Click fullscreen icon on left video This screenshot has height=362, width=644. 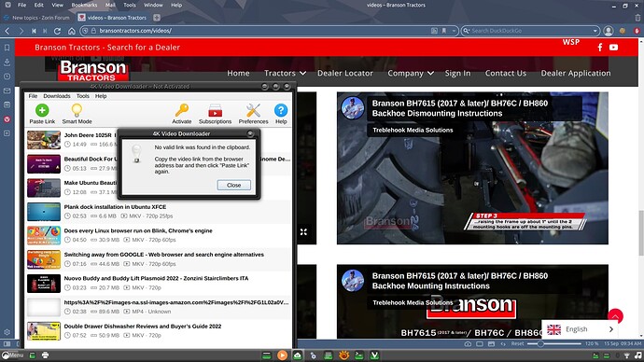pyautogui.click(x=303, y=232)
